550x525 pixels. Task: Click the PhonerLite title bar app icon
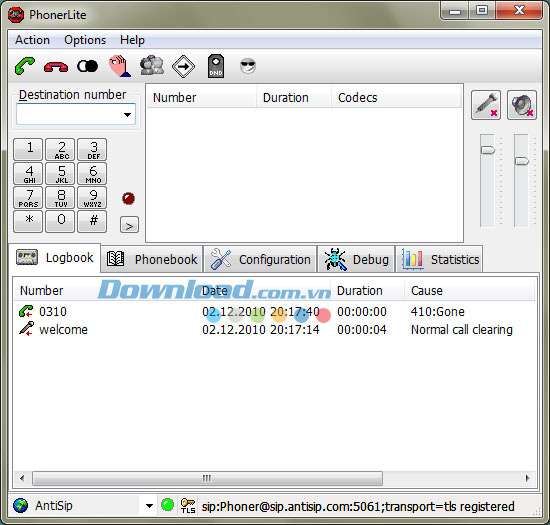(16, 15)
